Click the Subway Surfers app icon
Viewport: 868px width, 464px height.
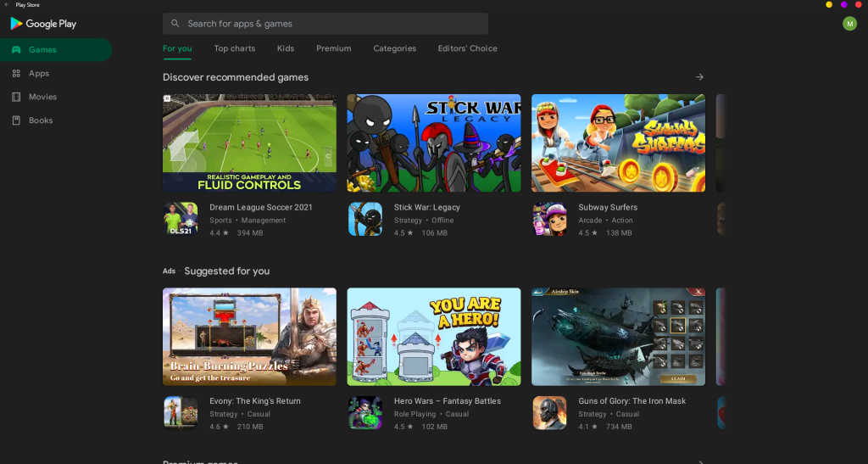pyautogui.click(x=549, y=219)
